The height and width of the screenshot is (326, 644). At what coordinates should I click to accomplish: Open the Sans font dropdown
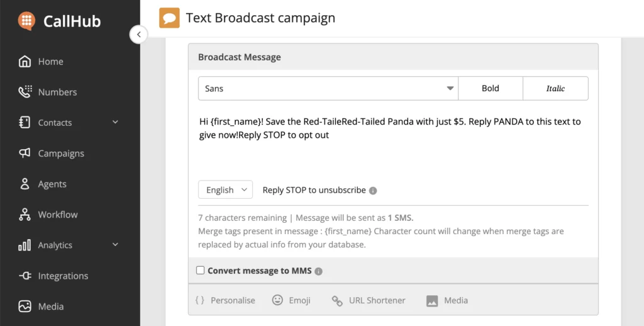pyautogui.click(x=328, y=89)
